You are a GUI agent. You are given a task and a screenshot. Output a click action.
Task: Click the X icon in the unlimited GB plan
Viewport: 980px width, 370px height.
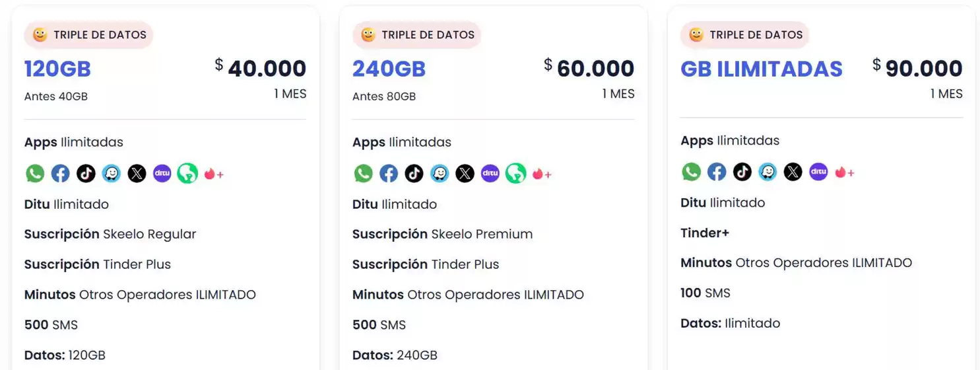[x=793, y=172]
